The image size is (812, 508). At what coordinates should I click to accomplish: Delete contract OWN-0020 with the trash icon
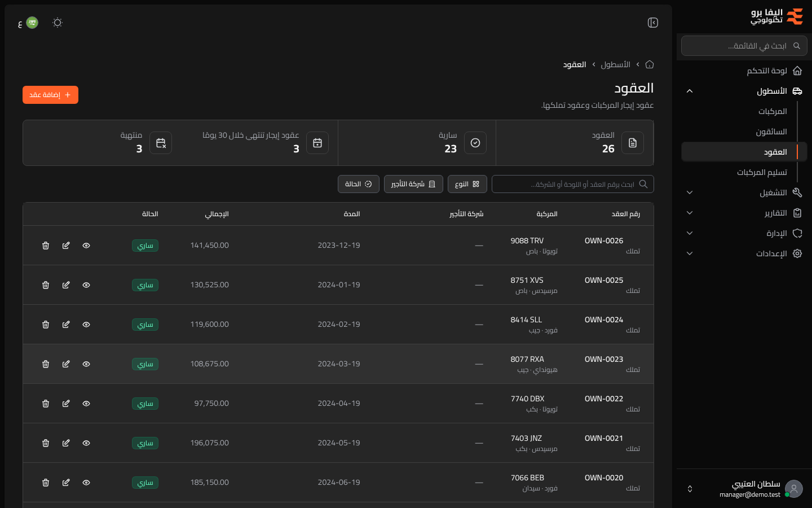click(x=46, y=483)
